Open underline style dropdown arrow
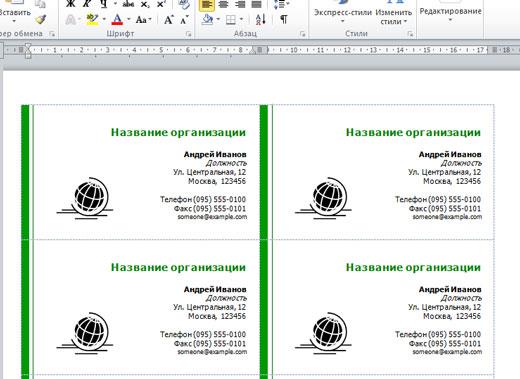 (x=115, y=4)
